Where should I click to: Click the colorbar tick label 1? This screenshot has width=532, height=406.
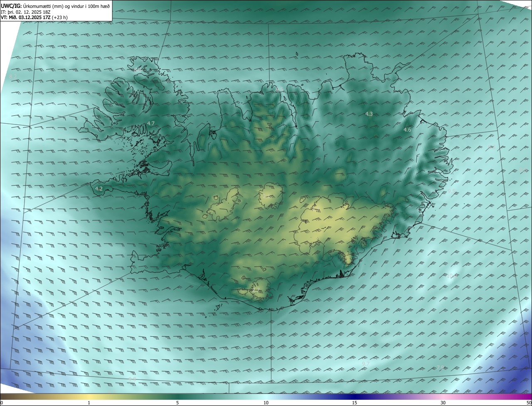coord(89,403)
